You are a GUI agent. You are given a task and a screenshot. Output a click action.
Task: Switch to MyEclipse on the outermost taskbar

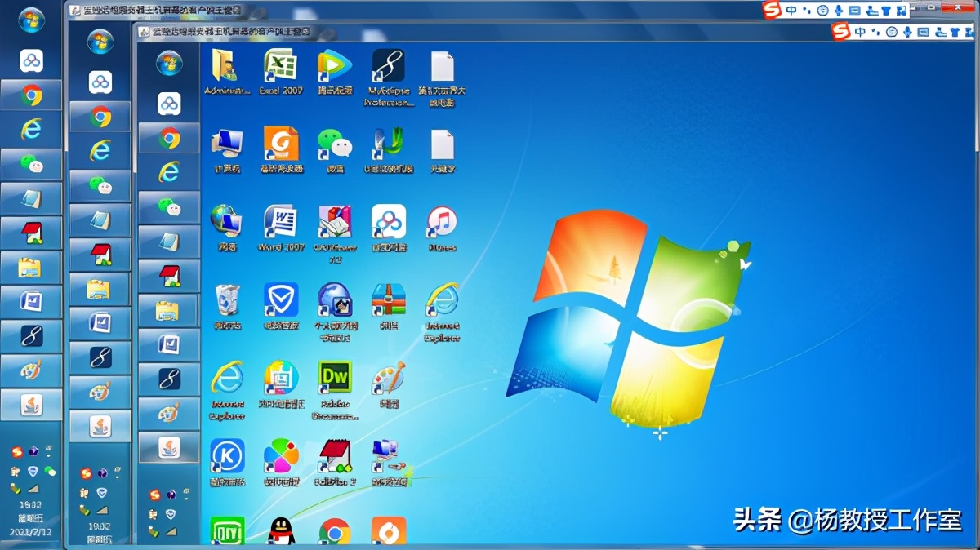pos(31,335)
